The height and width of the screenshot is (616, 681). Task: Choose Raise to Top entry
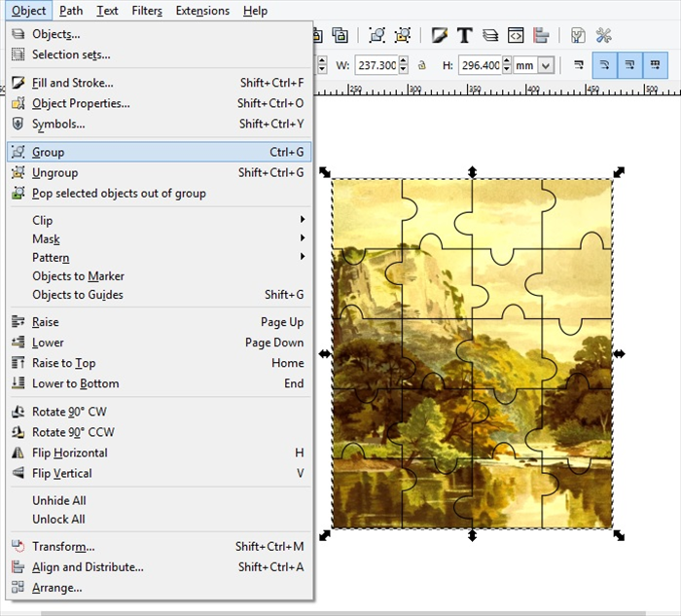pos(159,363)
